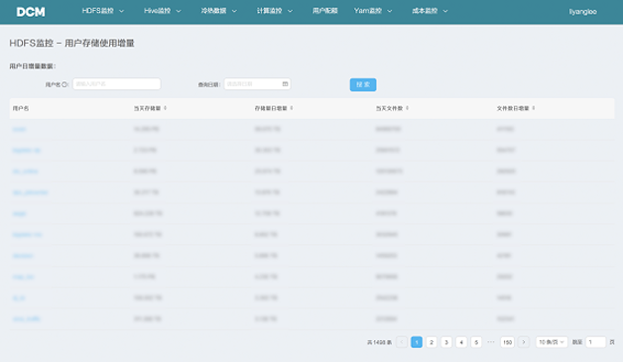The width and height of the screenshot is (623, 364).
Task: Open the calendar icon in date field
Action: 285,84
